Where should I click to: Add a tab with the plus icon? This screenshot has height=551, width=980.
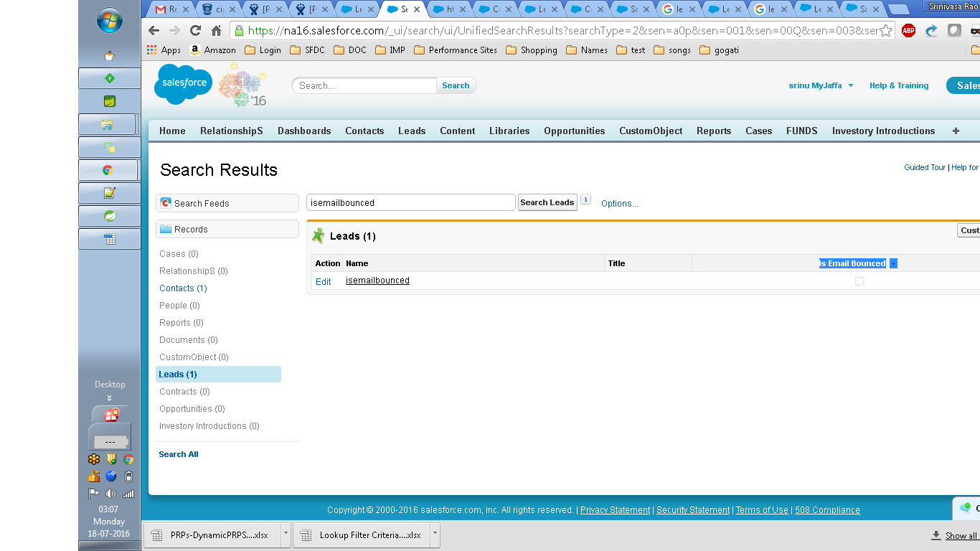tap(956, 131)
